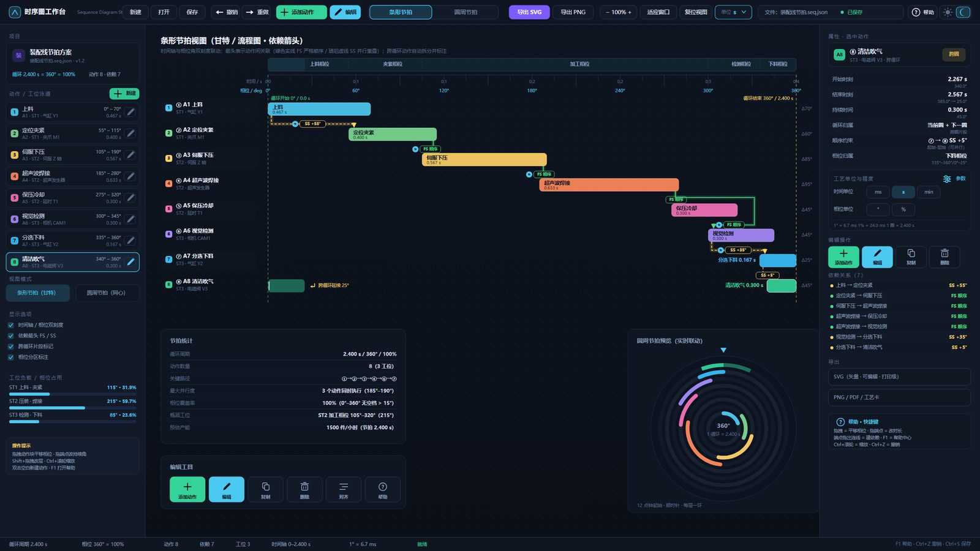Click the edit pencil for 伺服下压 row

(130, 155)
